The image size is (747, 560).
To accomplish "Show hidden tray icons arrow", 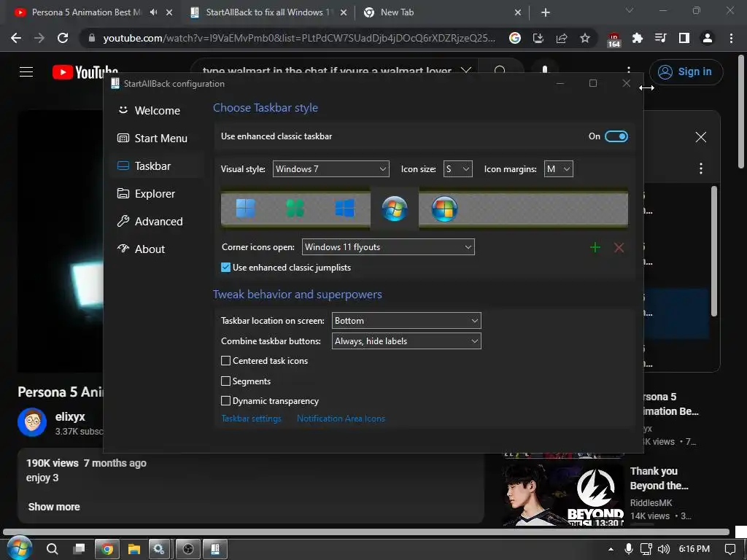I will pyautogui.click(x=611, y=549).
